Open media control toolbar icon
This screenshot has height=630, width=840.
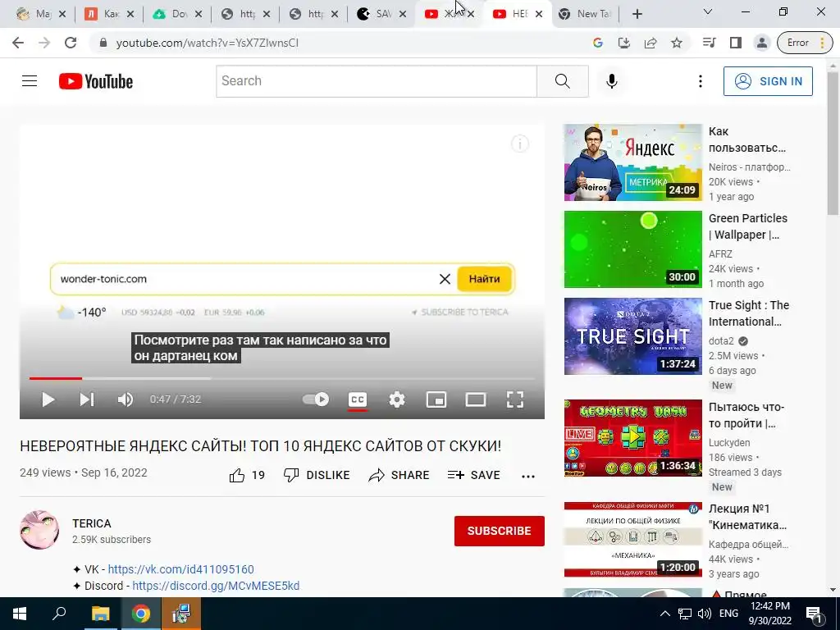(710, 43)
